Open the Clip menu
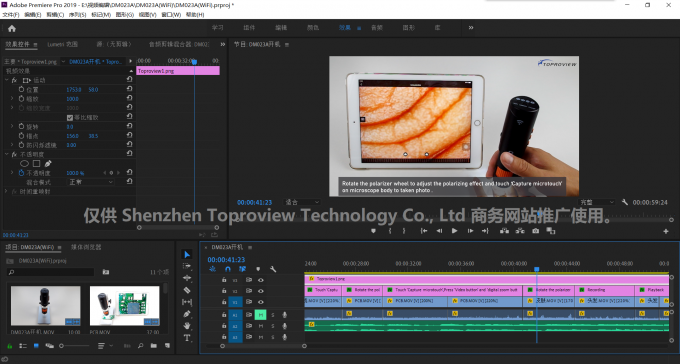This screenshot has width=680, height=364. [x=55, y=15]
